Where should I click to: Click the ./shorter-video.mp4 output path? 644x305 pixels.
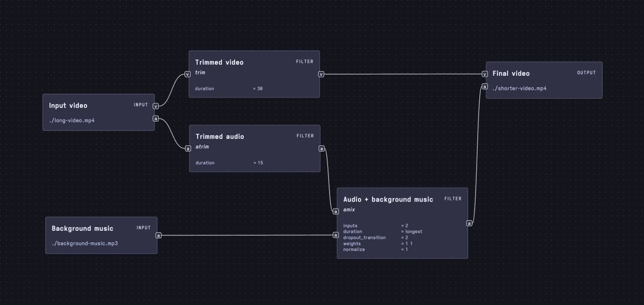click(x=519, y=88)
